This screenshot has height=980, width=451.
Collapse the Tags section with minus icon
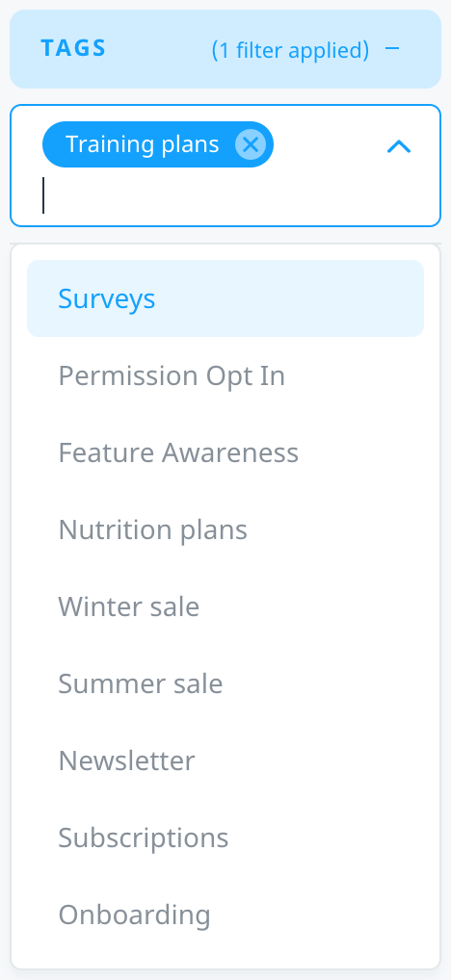pyautogui.click(x=392, y=49)
